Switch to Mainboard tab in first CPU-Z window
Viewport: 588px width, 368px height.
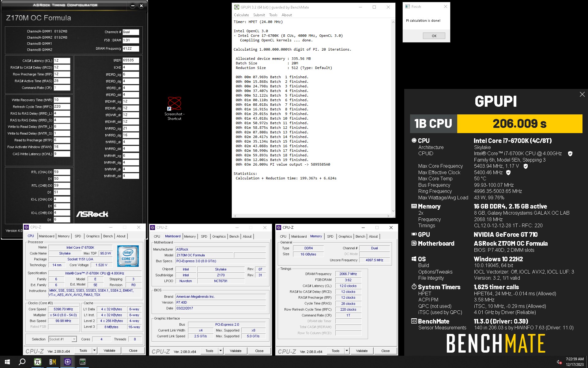[47, 236]
